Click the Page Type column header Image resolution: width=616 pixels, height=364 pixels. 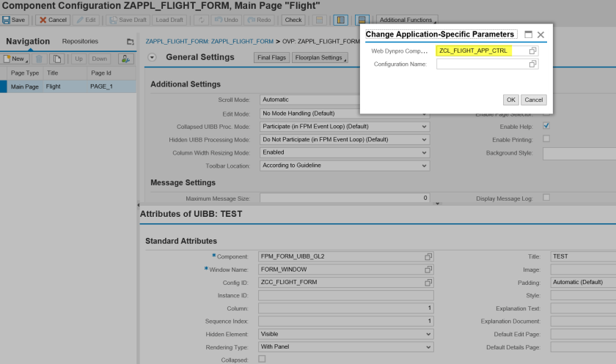(25, 73)
